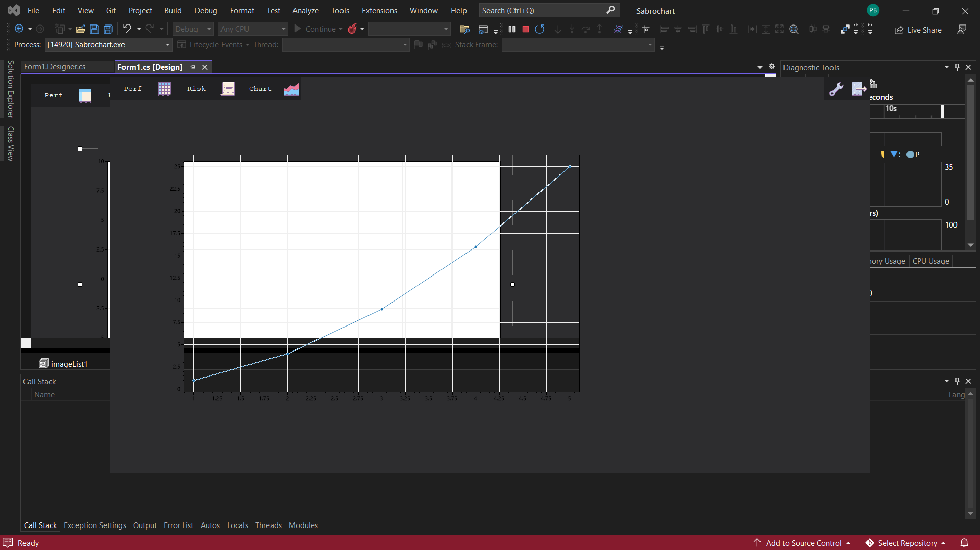The width and height of the screenshot is (980, 551).
Task: Toggle auto-hide pin on Diagnostic Tools
Action: point(957,67)
